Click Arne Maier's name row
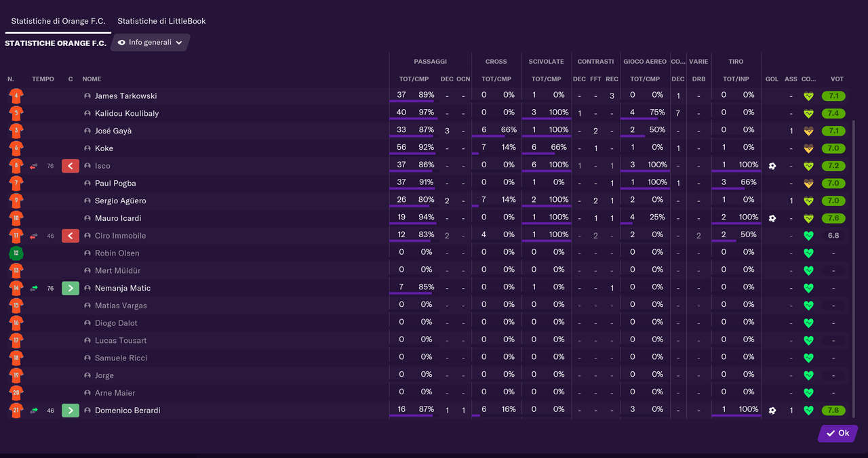Screen dimensions: 868x458 115,393
